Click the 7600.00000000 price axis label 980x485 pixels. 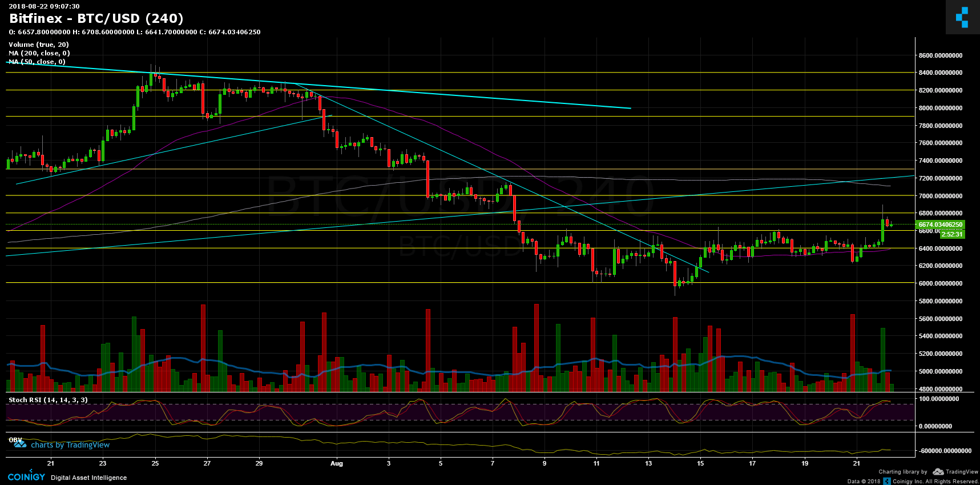[941, 143]
